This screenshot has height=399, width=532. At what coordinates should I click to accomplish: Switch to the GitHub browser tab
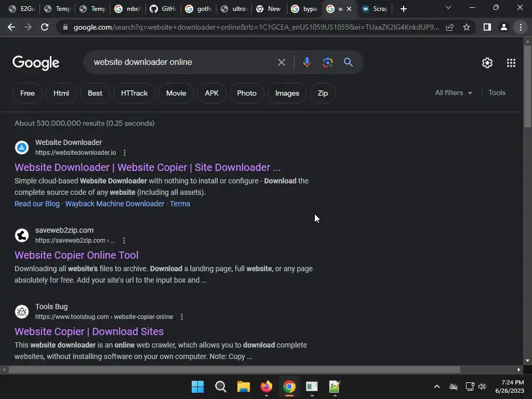[x=164, y=9]
